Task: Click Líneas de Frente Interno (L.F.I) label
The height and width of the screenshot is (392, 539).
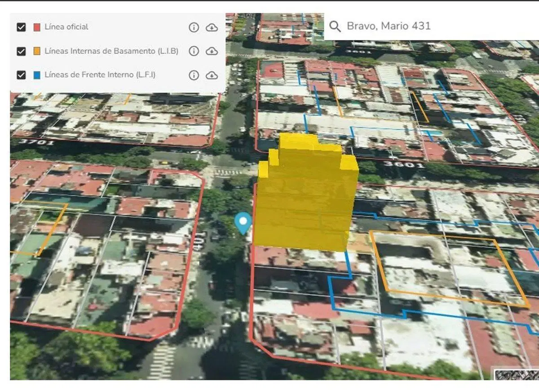Action: click(x=100, y=75)
